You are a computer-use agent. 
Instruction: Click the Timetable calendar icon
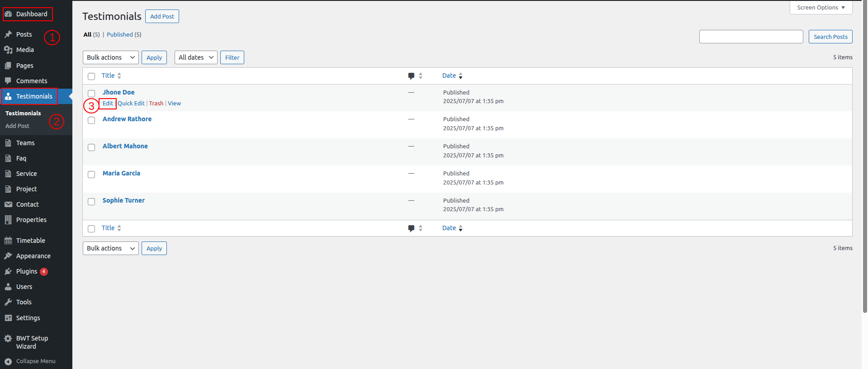point(8,241)
